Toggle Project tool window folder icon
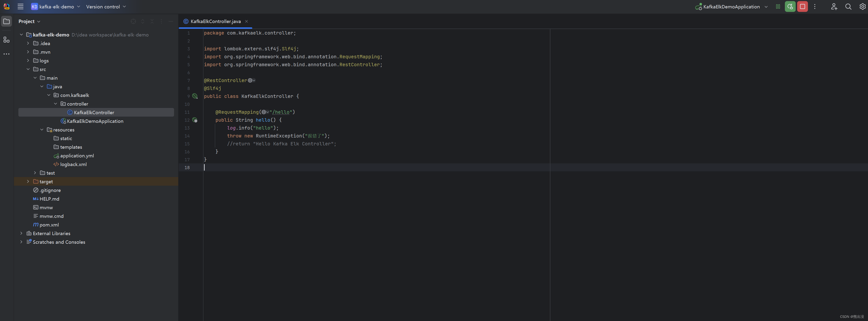868x321 pixels. (6, 22)
